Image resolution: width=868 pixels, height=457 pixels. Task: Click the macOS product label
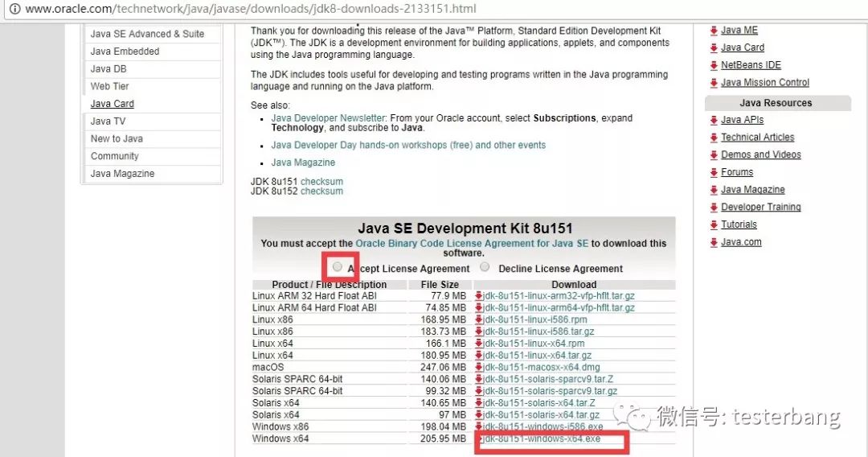click(268, 367)
